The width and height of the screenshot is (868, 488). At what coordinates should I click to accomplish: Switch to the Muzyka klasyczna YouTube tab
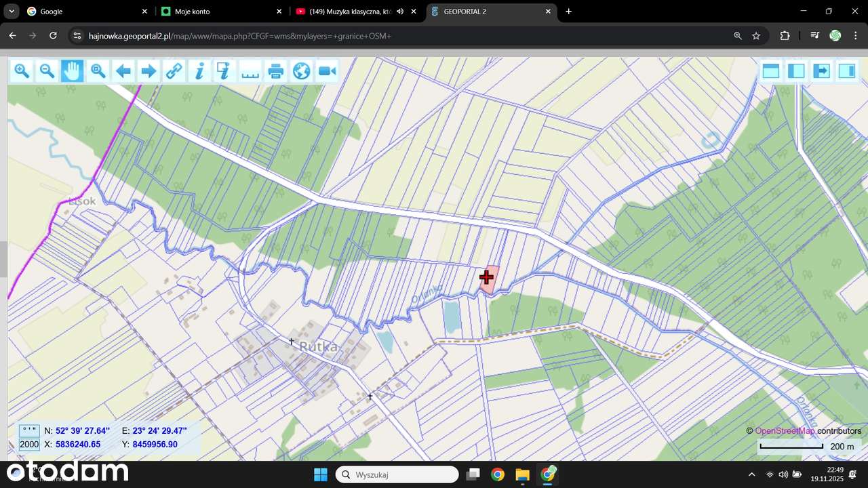point(356,12)
